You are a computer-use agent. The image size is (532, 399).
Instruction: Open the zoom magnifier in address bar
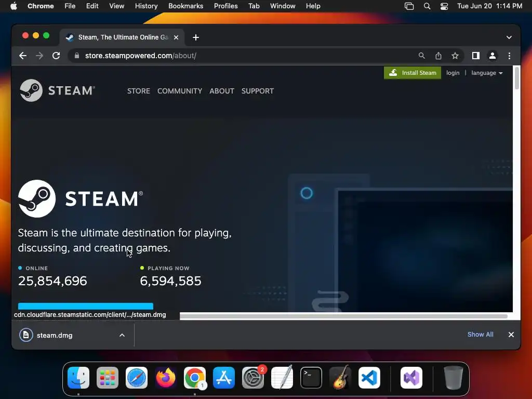421,56
